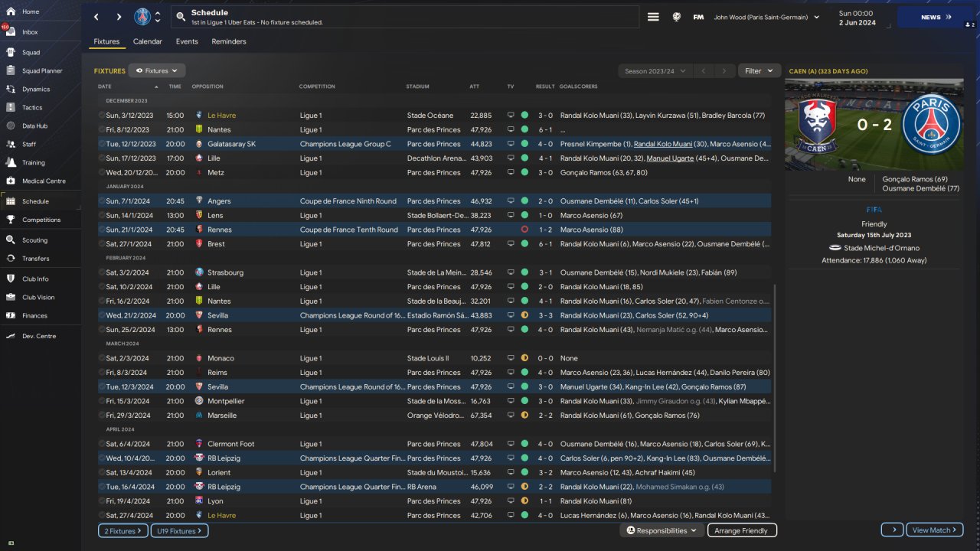Switch to the Calendar tab
The image size is (980, 551).
pos(147,41)
